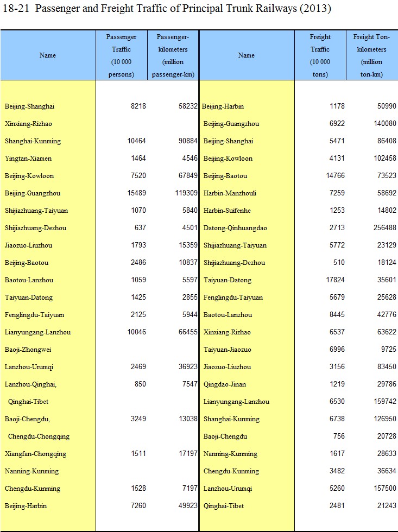
Task: Select the 'Passenger Traffic (10 000 persons)' column header
Action: [x=121, y=55]
